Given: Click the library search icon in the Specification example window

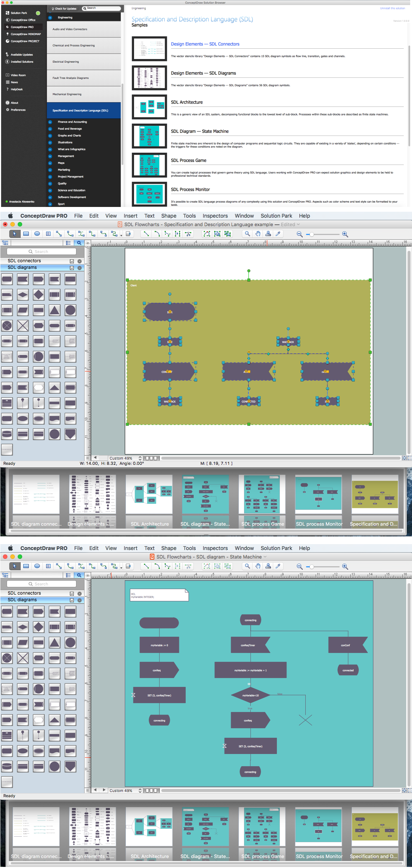Looking at the screenshot, I should coord(79,243).
